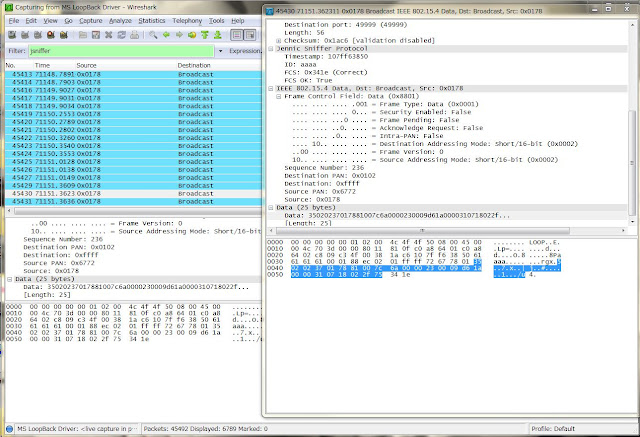Open a capture file via toolbar icon
Screen dimensions: 640x437
(83, 35)
